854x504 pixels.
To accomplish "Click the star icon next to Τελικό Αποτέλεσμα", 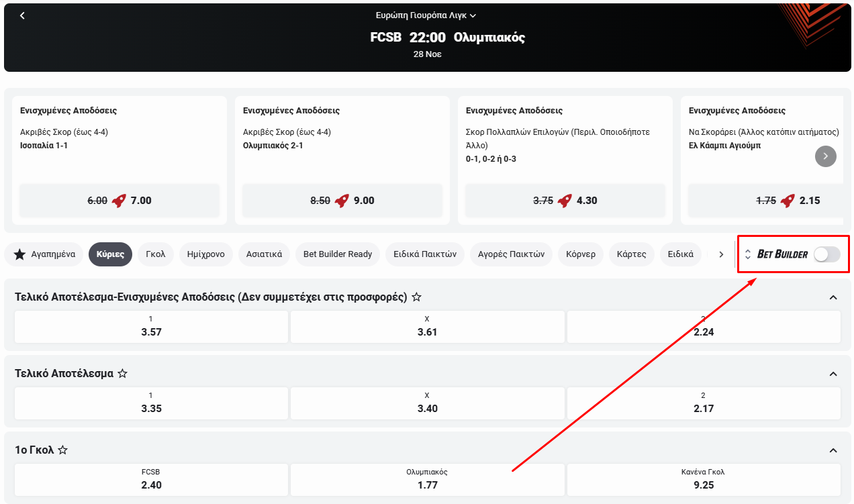I will pos(122,374).
